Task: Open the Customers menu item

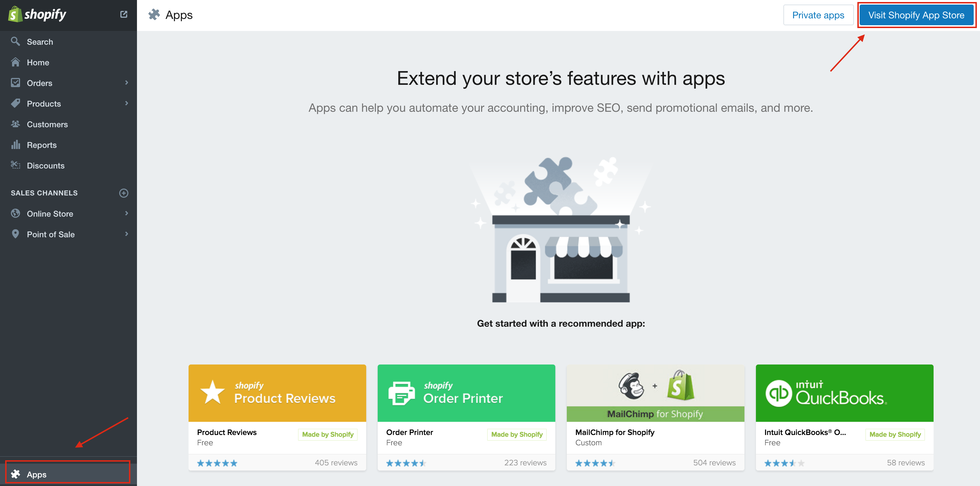Action: tap(68, 124)
